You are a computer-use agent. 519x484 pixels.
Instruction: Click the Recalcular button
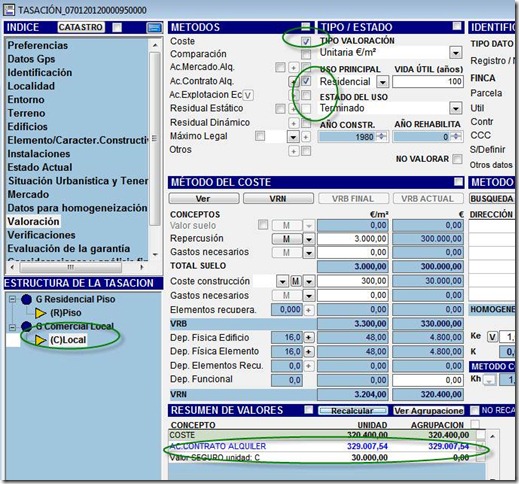(353, 411)
